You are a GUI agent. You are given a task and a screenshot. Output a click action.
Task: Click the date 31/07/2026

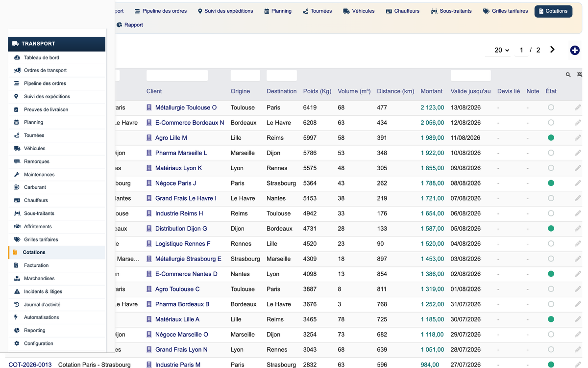click(465, 304)
